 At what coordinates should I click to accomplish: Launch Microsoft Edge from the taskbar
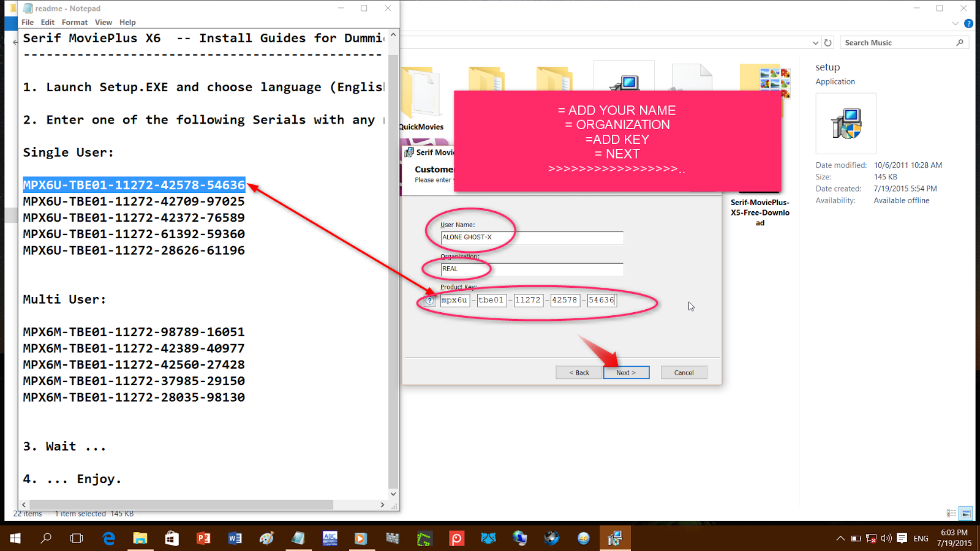click(109, 538)
